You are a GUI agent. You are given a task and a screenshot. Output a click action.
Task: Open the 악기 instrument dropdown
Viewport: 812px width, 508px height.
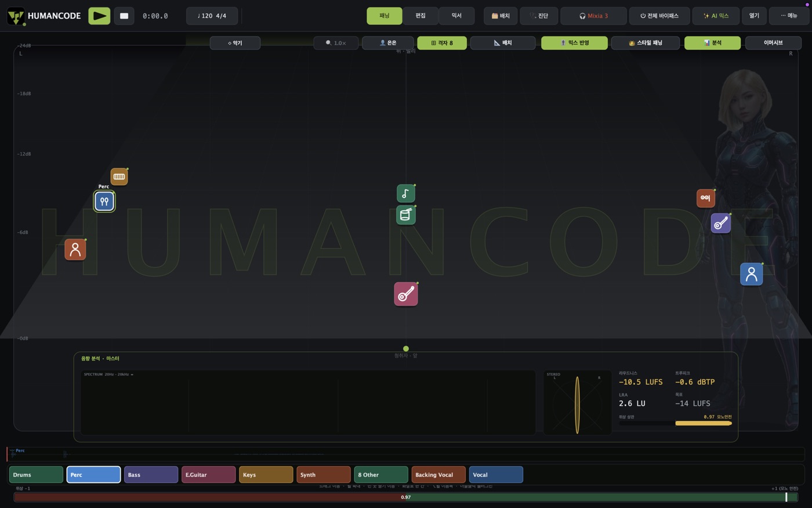[x=235, y=43]
